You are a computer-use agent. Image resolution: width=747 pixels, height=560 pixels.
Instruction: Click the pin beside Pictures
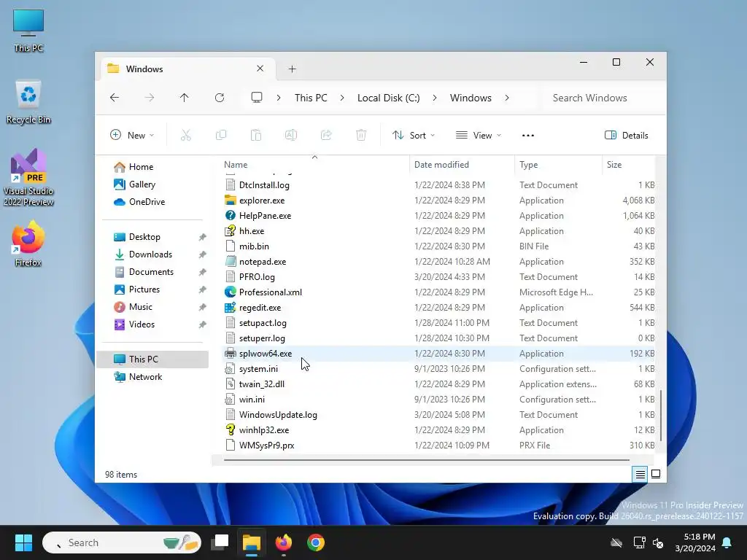[x=203, y=289]
